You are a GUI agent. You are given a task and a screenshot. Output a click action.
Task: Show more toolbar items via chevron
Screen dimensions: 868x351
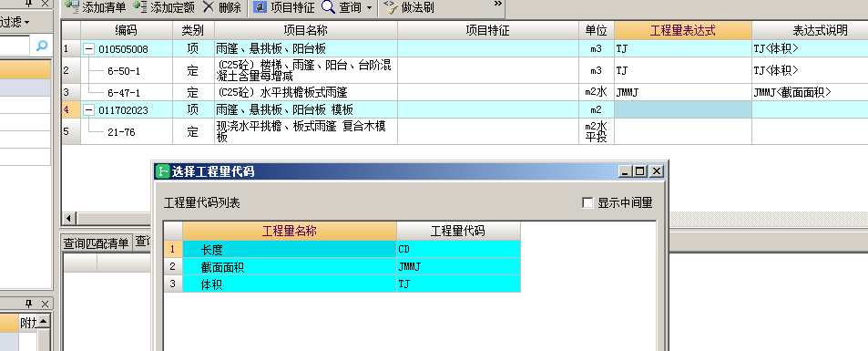[x=497, y=4]
